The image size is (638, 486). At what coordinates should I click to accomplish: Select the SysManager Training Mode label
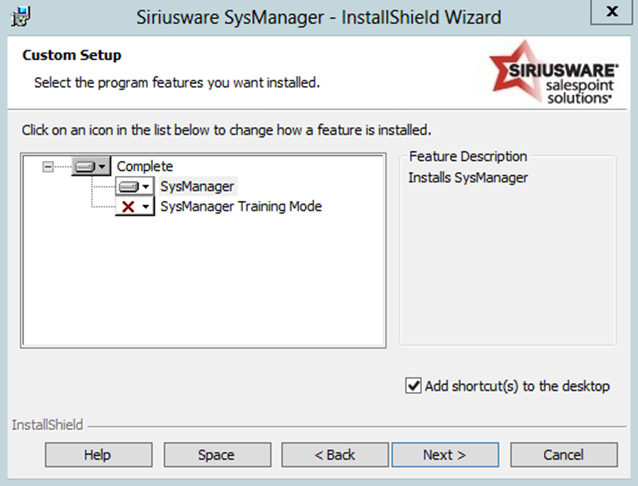click(241, 207)
